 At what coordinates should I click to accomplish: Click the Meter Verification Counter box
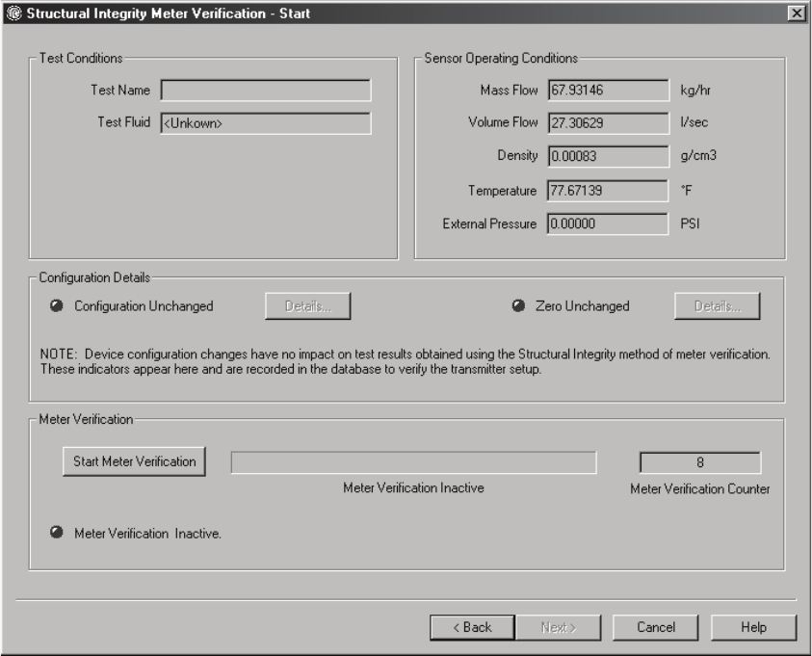pyautogui.click(x=699, y=462)
